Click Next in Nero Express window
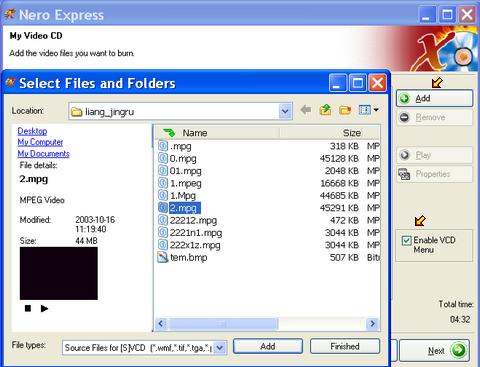 434,350
